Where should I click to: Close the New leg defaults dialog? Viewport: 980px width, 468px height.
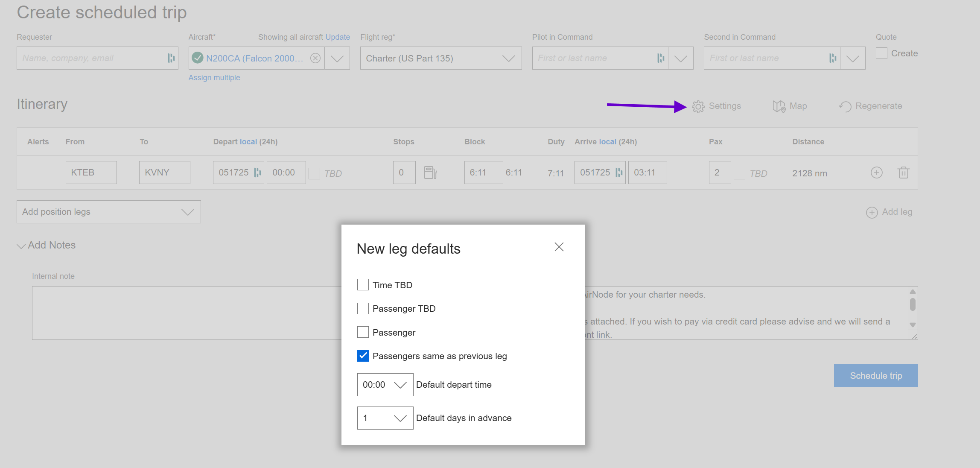(559, 247)
